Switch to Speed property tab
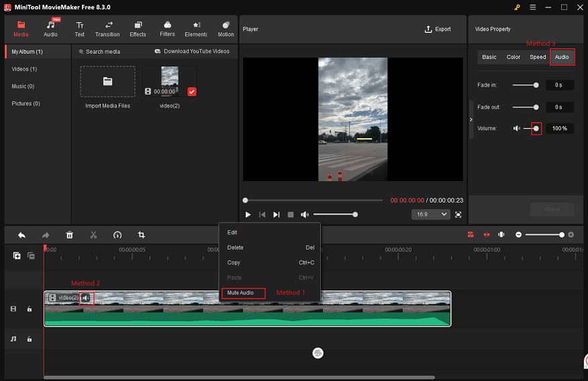 [538, 57]
